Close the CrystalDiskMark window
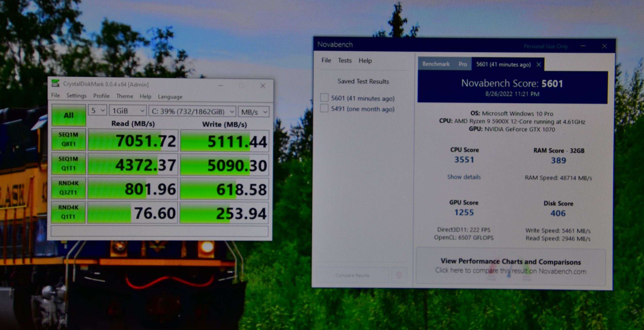 (262, 86)
